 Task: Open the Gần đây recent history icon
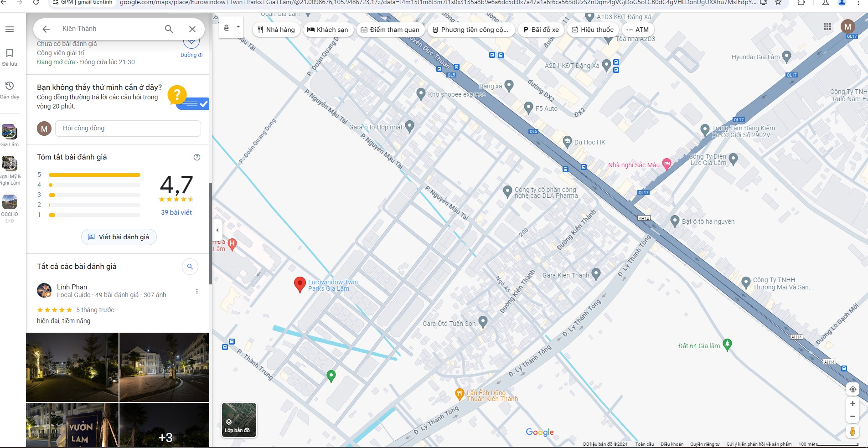click(x=10, y=89)
